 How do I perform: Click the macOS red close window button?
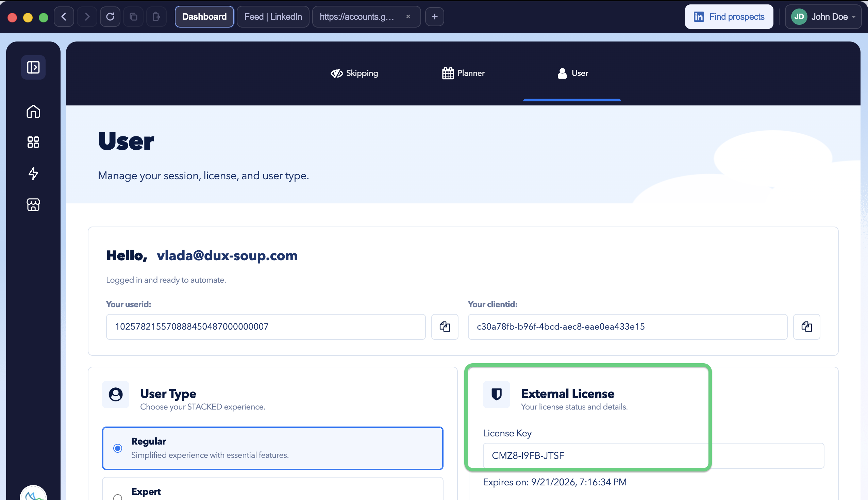coord(12,17)
